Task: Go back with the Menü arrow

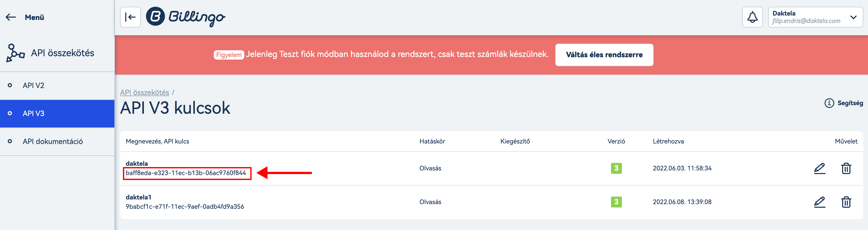Action: [11, 17]
